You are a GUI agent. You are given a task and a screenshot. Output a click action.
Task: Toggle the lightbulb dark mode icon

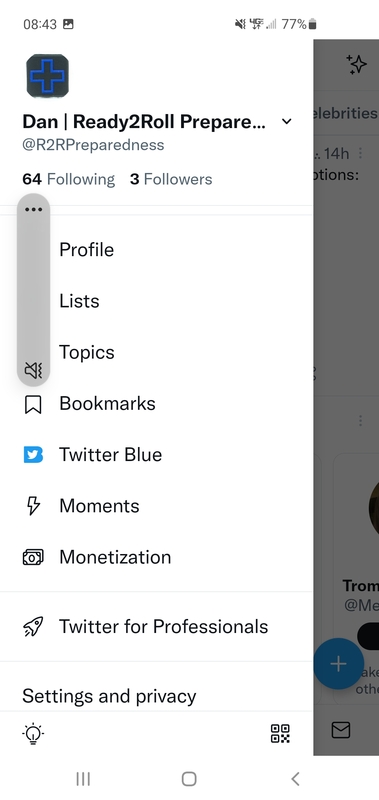click(x=33, y=734)
